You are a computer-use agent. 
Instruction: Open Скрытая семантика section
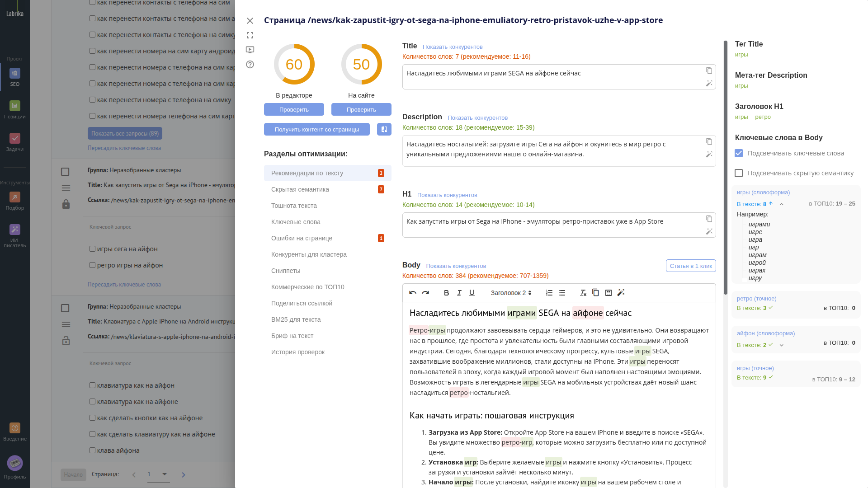328,189
